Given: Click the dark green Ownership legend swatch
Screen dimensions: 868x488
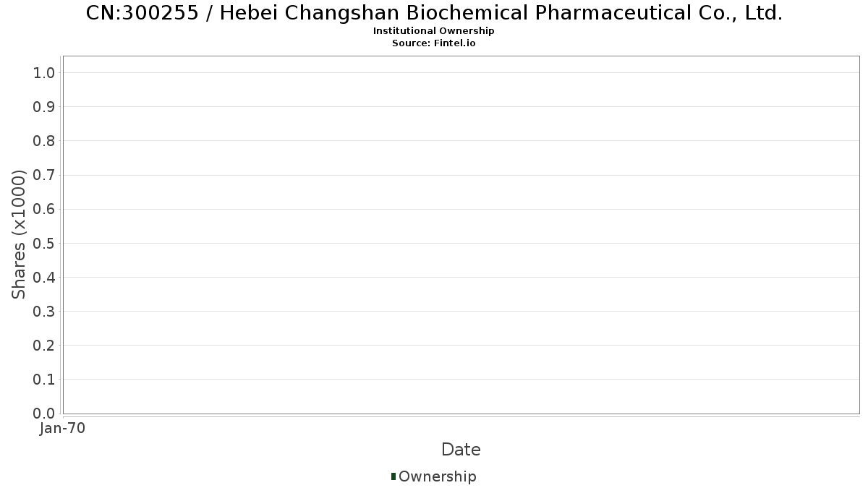Looking at the screenshot, I should (x=393, y=476).
